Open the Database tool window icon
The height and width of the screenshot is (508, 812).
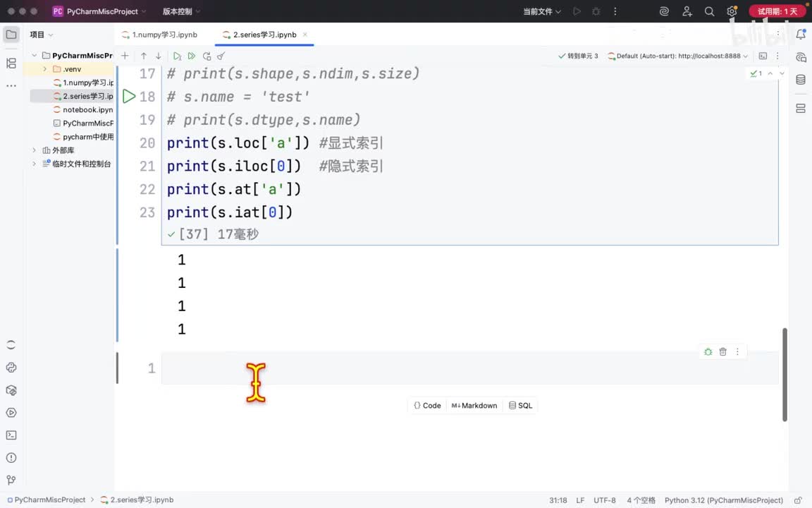tap(801, 79)
